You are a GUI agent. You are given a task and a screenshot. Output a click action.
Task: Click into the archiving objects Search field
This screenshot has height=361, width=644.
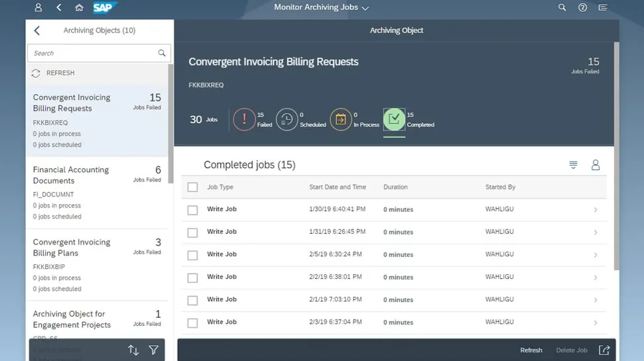(x=93, y=53)
